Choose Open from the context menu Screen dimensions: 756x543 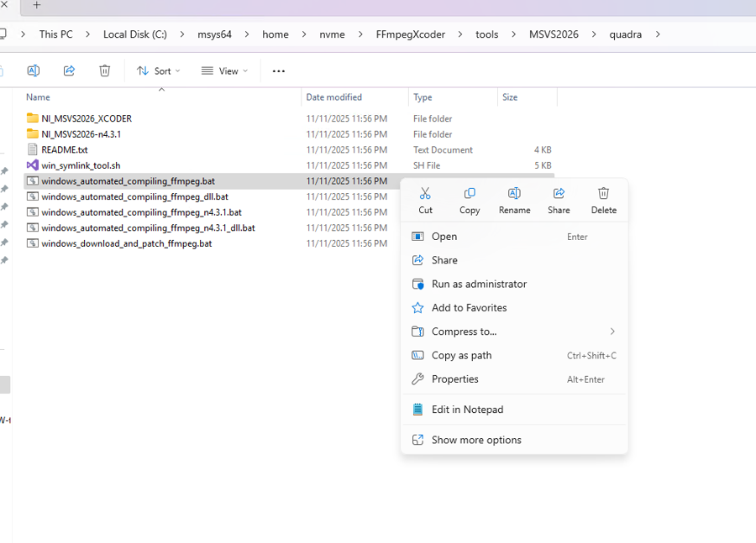pos(514,237)
